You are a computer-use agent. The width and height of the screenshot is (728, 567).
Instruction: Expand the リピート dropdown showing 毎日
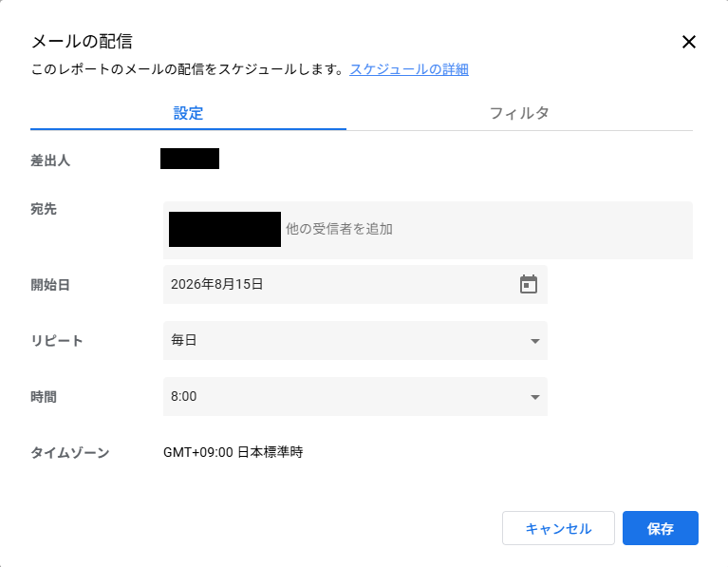point(355,340)
